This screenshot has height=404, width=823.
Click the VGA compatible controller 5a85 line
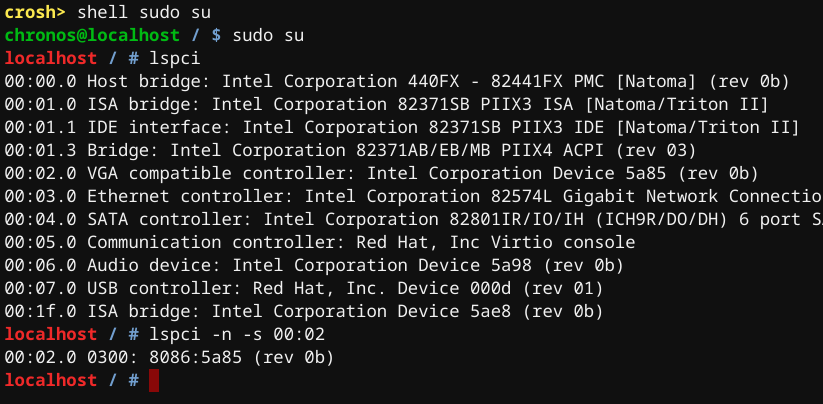pos(382,173)
